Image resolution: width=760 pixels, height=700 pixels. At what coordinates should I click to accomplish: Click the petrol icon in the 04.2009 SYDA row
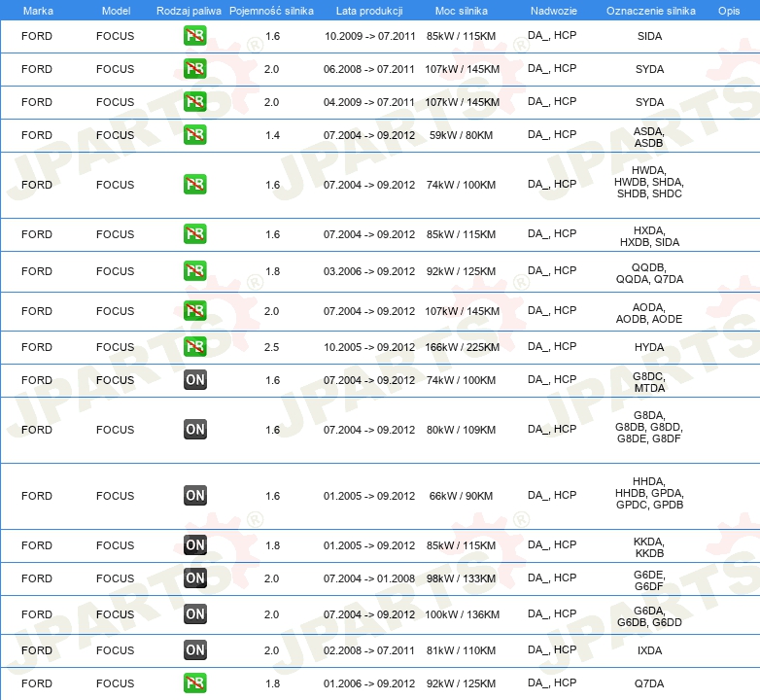(x=194, y=102)
